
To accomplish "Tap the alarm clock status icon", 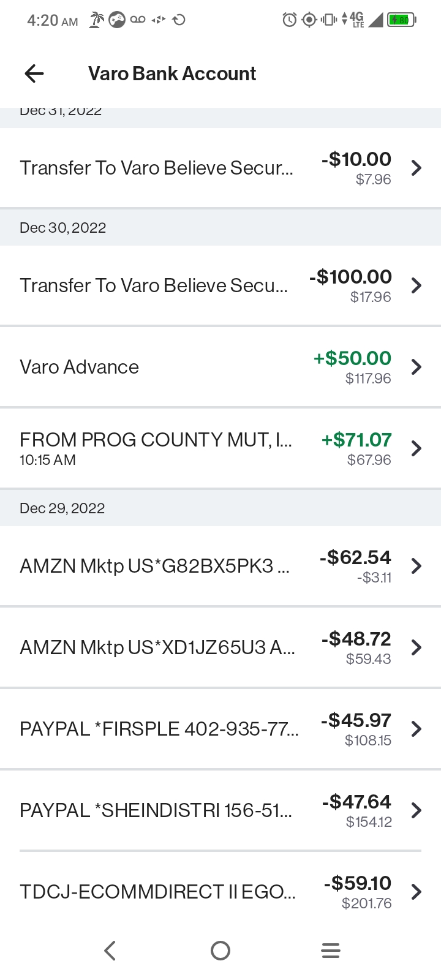I will [x=289, y=20].
